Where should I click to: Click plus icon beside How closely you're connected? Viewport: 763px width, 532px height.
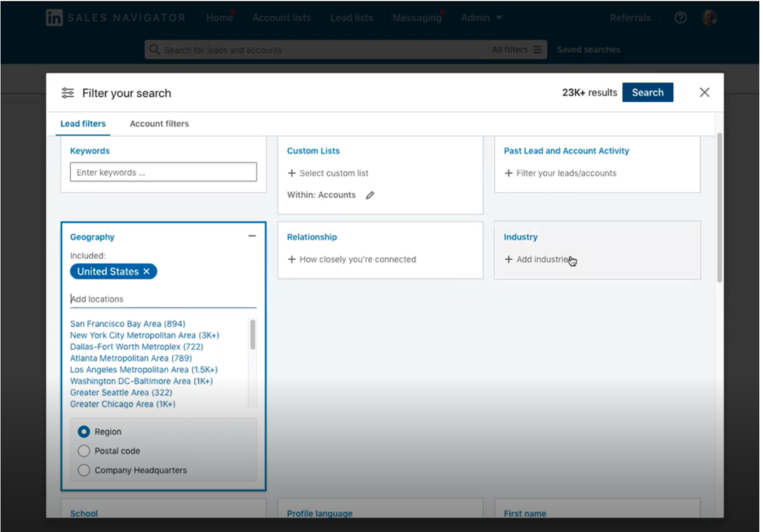[x=291, y=259]
